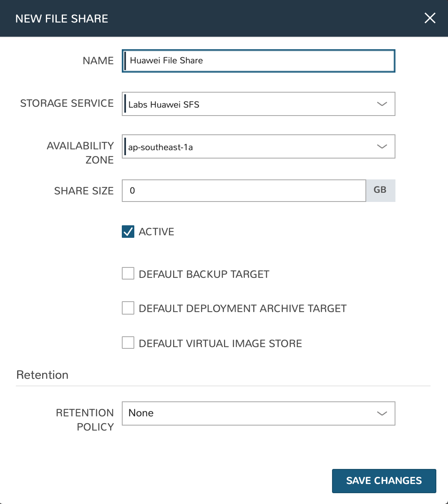This screenshot has height=504, width=448.
Task: Tick Default Deployment Archive Target checkbox
Action: coord(128,308)
